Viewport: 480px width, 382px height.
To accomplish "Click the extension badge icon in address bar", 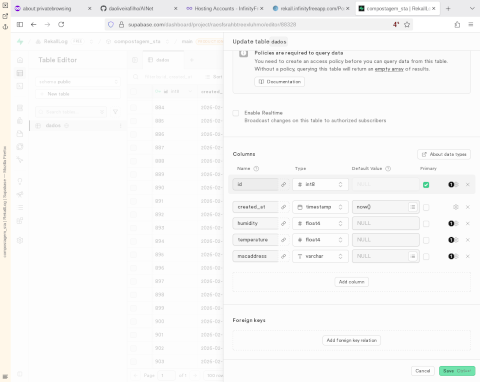I will coord(396,24).
